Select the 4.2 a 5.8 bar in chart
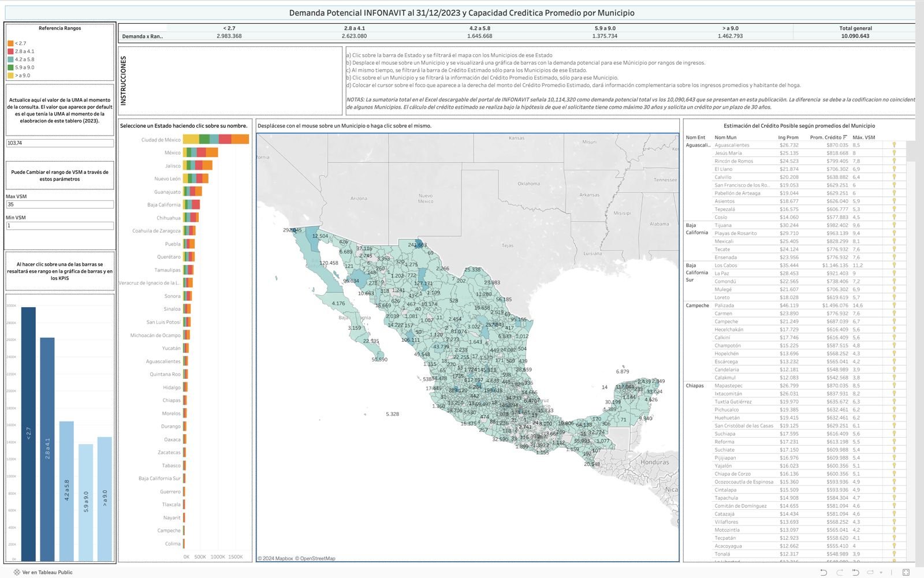 pyautogui.click(x=66, y=491)
